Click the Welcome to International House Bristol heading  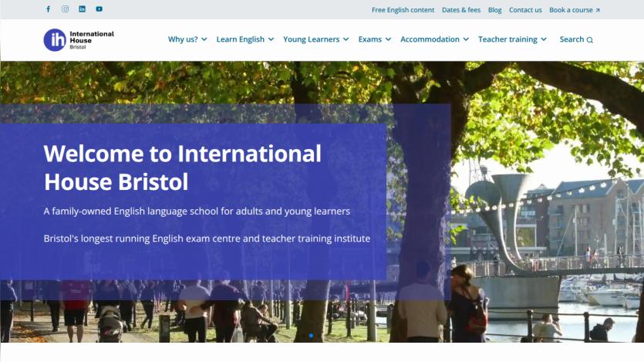pyautogui.click(x=182, y=167)
